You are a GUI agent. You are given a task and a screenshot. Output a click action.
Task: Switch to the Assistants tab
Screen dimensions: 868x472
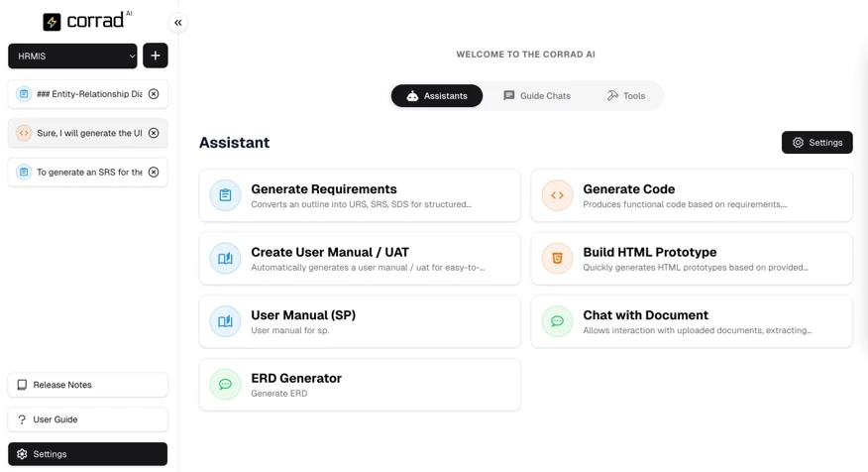coord(437,96)
